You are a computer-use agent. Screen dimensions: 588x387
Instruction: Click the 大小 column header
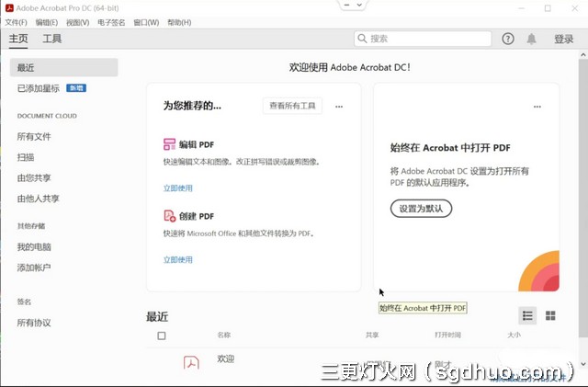(x=514, y=335)
